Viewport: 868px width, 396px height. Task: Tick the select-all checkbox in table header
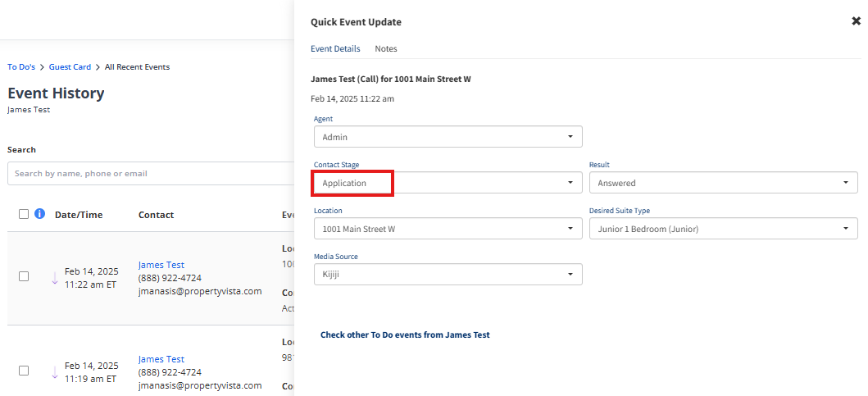point(24,214)
